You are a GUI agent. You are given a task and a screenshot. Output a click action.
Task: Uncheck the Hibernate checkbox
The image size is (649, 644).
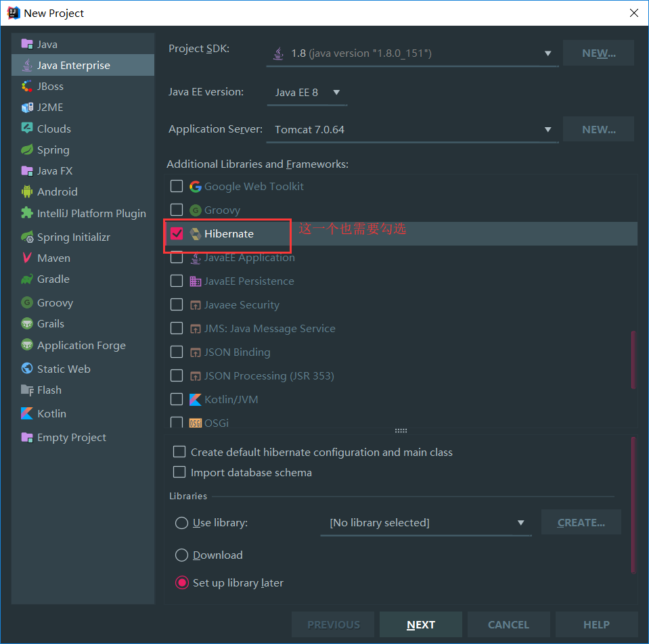coord(177,233)
